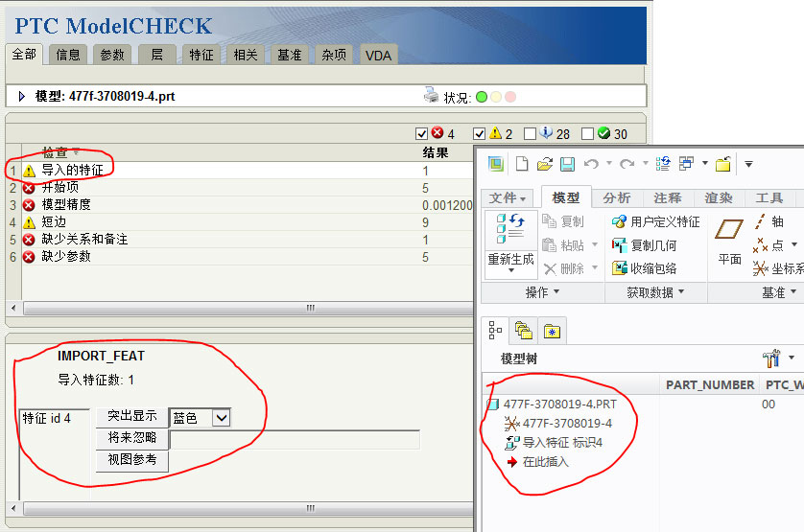The image size is (804, 532).
Task: Open the 注释 annotation ribbon tab
Action: point(667,197)
